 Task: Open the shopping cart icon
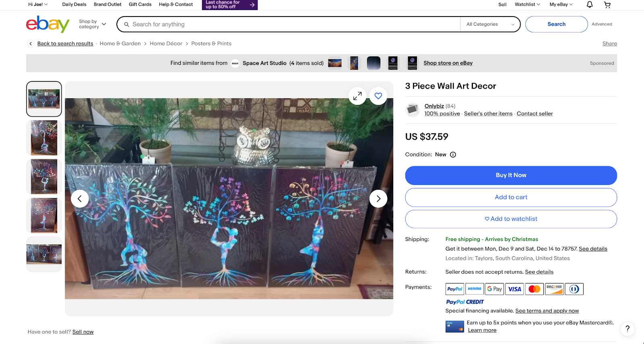click(607, 4)
